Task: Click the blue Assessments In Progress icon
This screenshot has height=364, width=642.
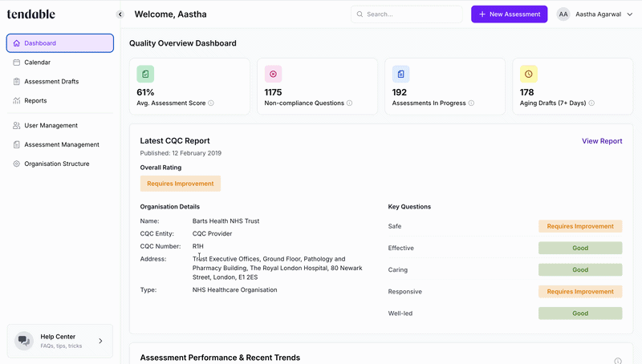Action: (400, 74)
